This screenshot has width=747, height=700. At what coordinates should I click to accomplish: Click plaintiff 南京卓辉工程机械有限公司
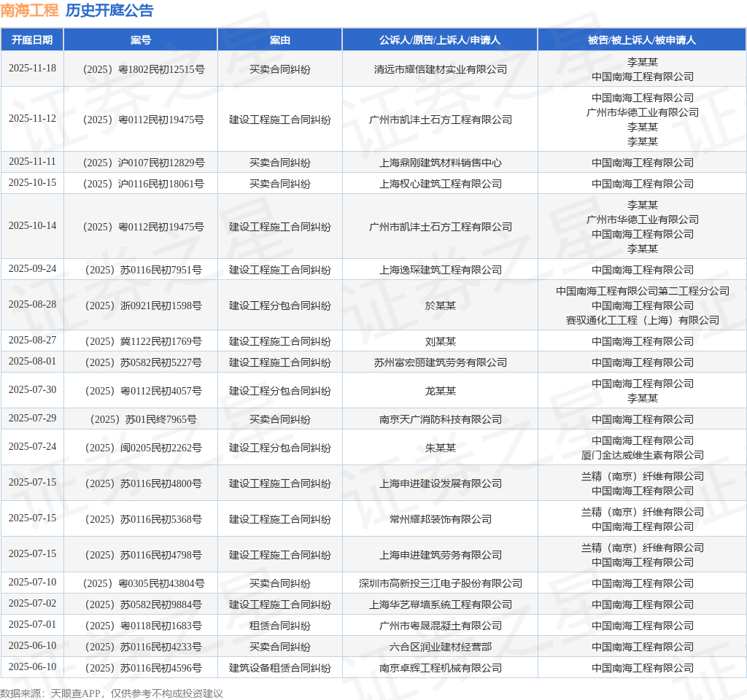(x=440, y=668)
